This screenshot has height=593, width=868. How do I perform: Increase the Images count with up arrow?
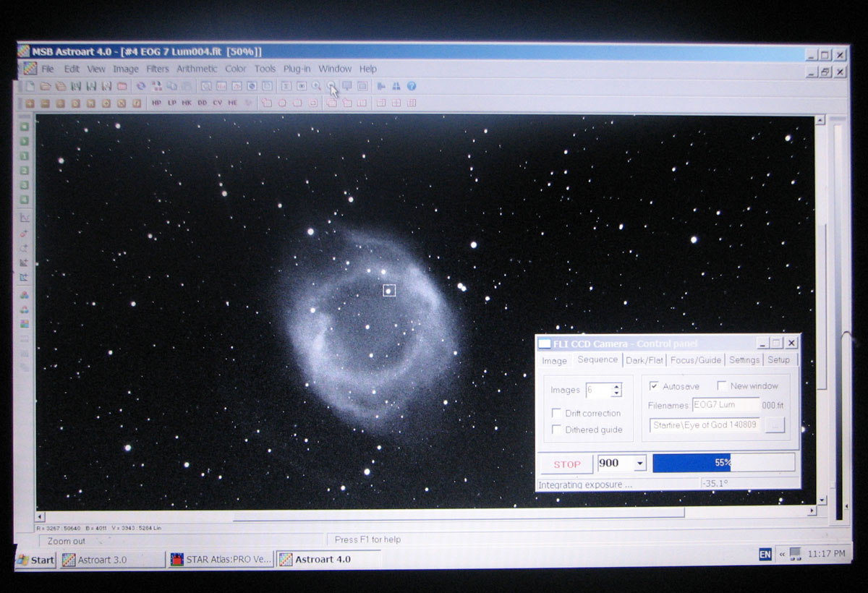click(616, 386)
